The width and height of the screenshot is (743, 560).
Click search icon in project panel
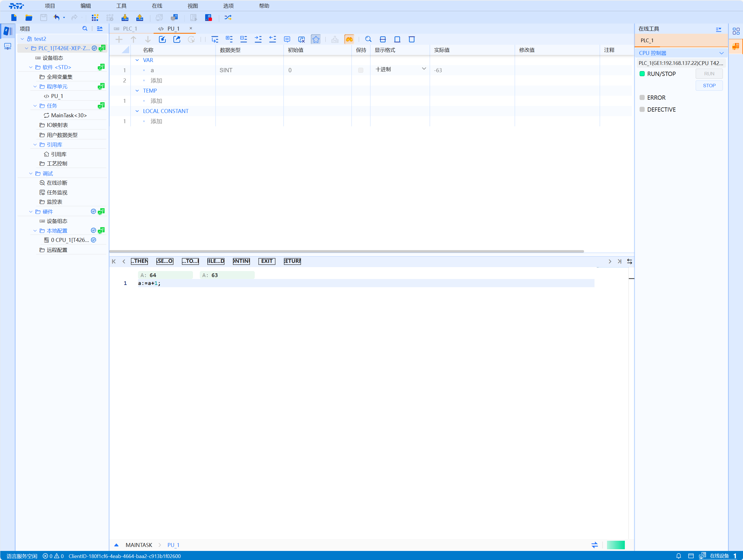85,29
